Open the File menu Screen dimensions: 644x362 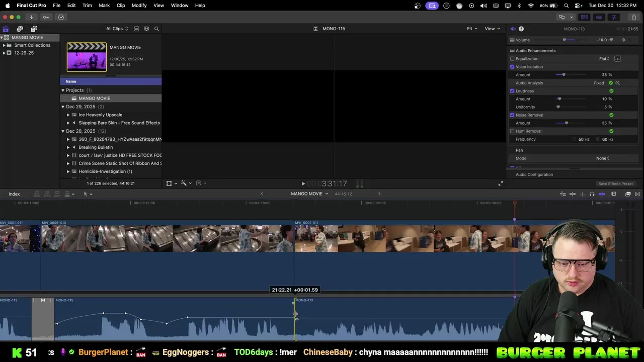point(57,6)
